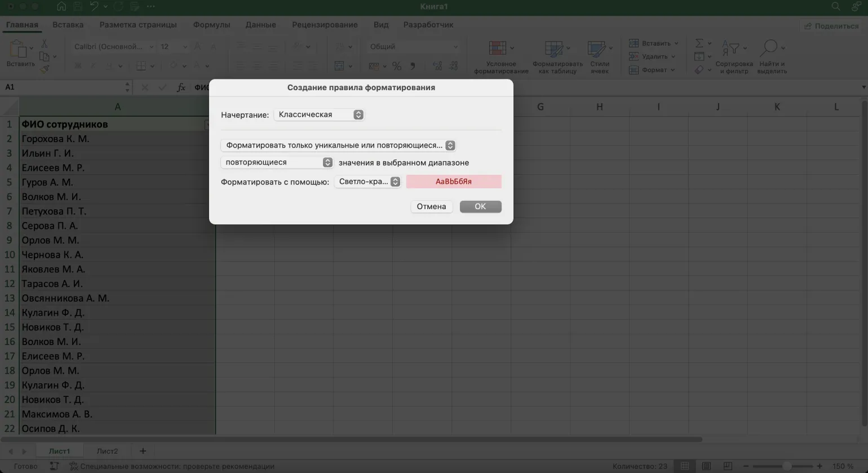Image resolution: width=868 pixels, height=473 pixels.
Task: Click the AutoSum sigma icon
Action: pyautogui.click(x=699, y=43)
